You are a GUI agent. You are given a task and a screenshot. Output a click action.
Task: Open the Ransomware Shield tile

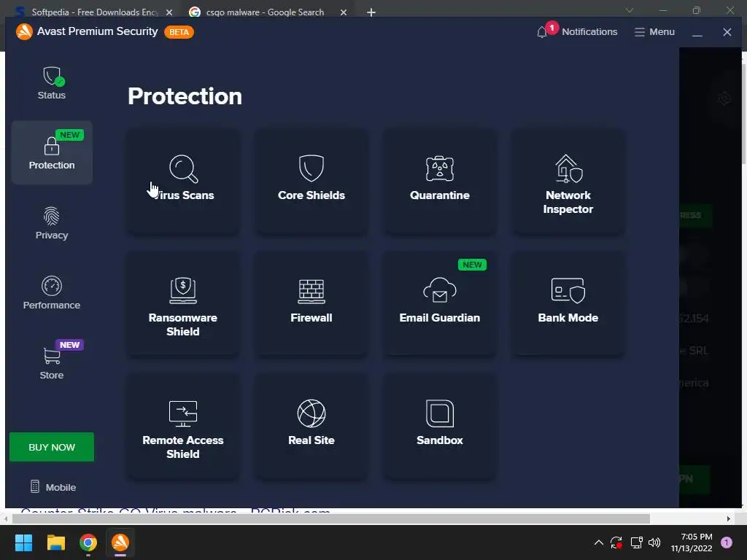pos(183,304)
